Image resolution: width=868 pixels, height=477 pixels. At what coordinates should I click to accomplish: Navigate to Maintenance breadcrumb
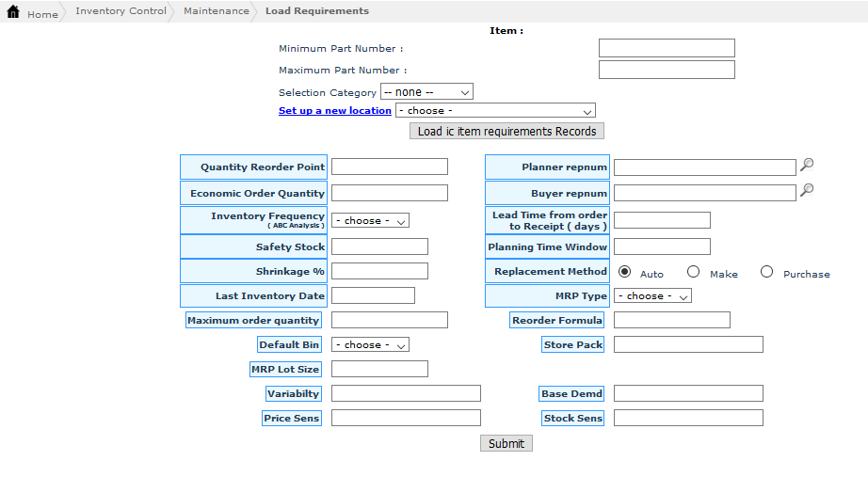(x=217, y=11)
